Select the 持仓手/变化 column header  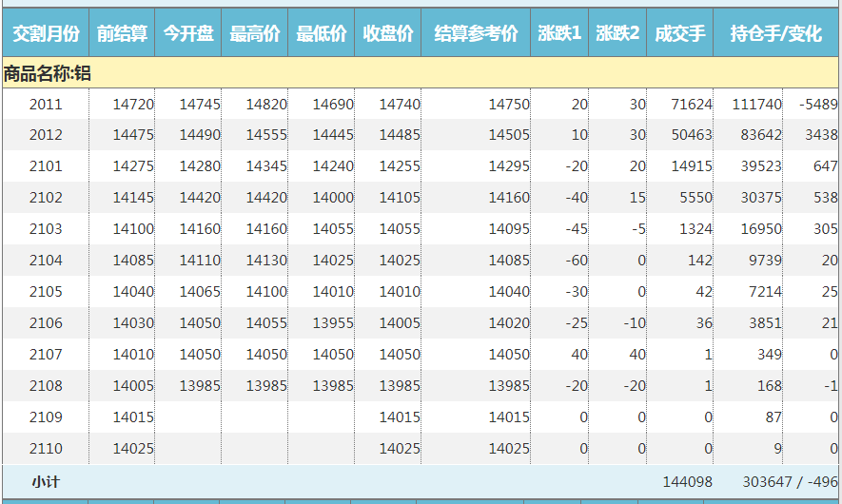[776, 34]
